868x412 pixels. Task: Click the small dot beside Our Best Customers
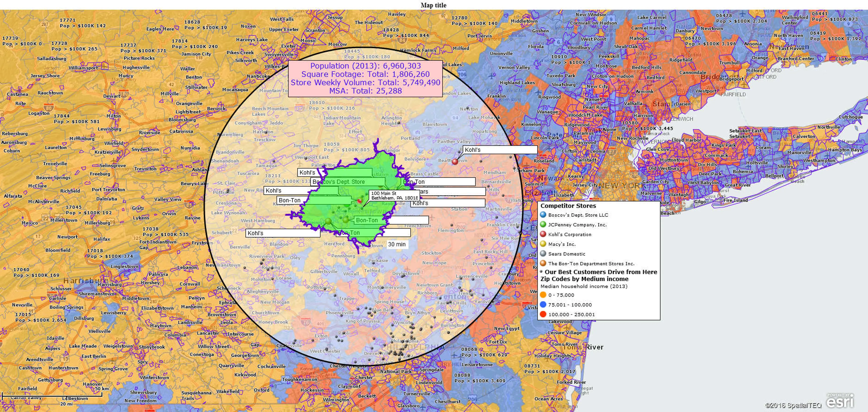[541, 271]
